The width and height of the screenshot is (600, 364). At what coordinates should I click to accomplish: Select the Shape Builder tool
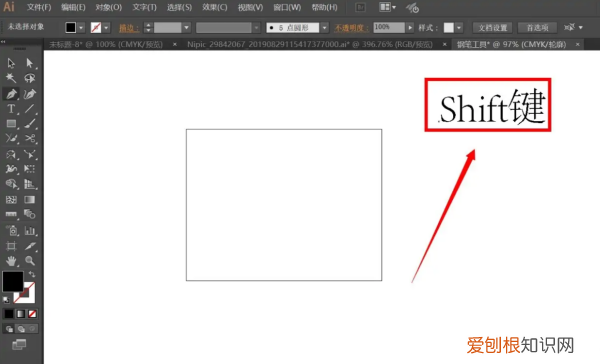click(11, 184)
